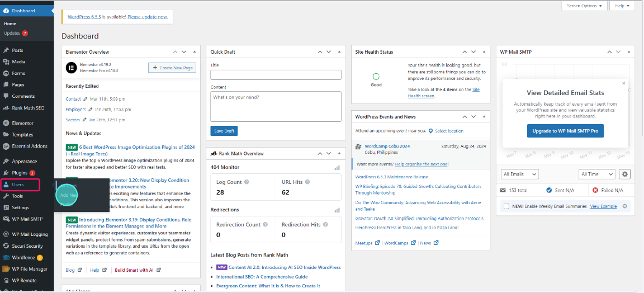644x293 pixels.
Task: Enable Weekly Email Summaries checkbox
Action: point(506,206)
